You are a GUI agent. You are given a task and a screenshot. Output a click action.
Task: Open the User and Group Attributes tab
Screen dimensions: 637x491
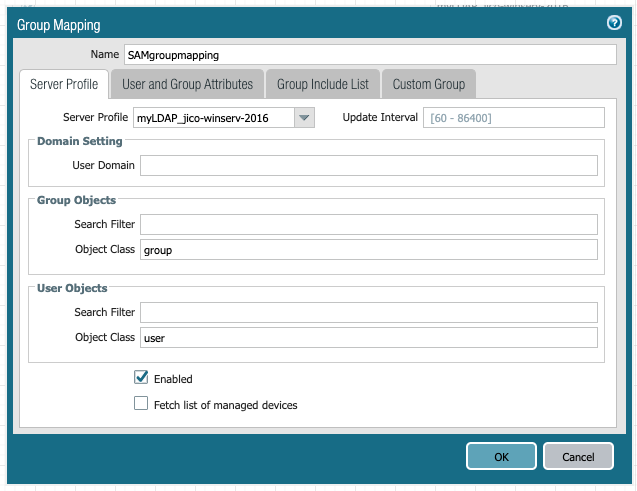(x=187, y=85)
